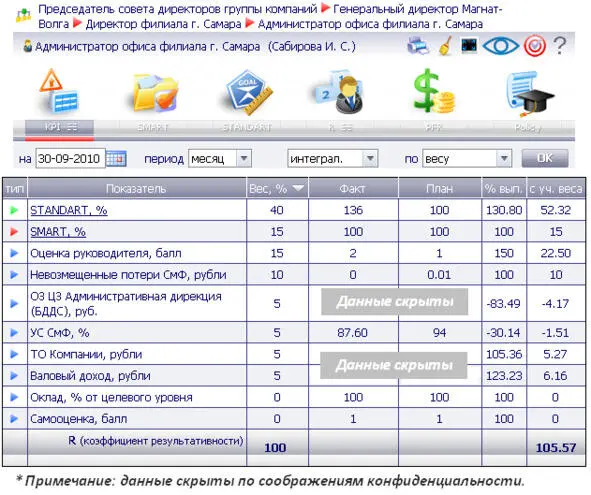Expand the интеграл. dropdown
Image resolution: width=591 pixels, height=495 pixels.
(370, 158)
